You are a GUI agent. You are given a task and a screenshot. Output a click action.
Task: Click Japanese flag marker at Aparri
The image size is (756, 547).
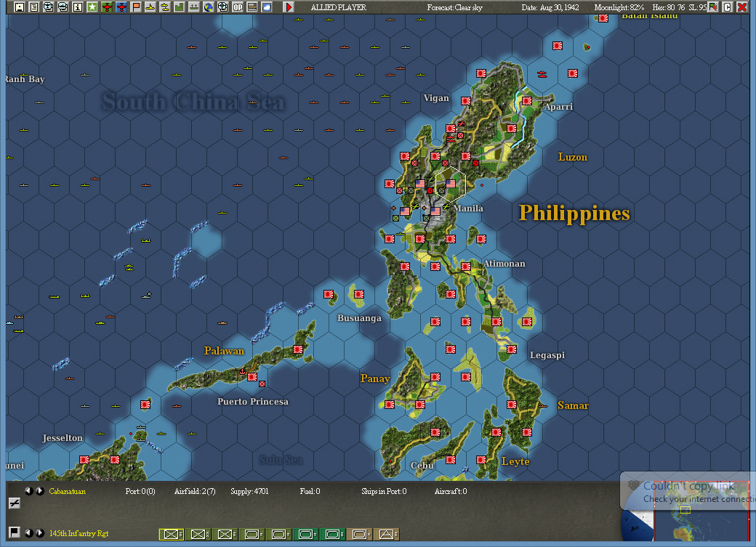[527, 101]
